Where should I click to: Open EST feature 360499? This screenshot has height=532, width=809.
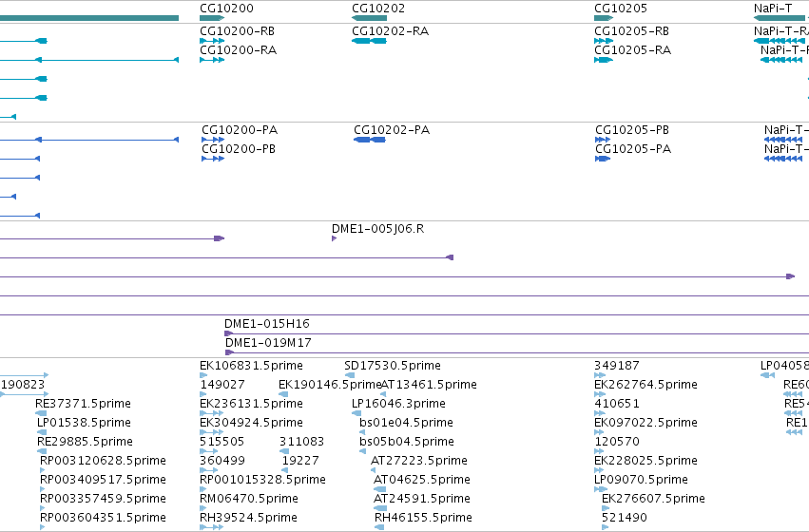(222, 461)
